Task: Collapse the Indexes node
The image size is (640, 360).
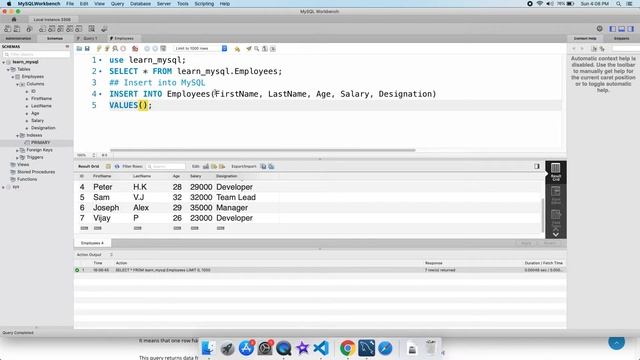Action: [x=18, y=135]
